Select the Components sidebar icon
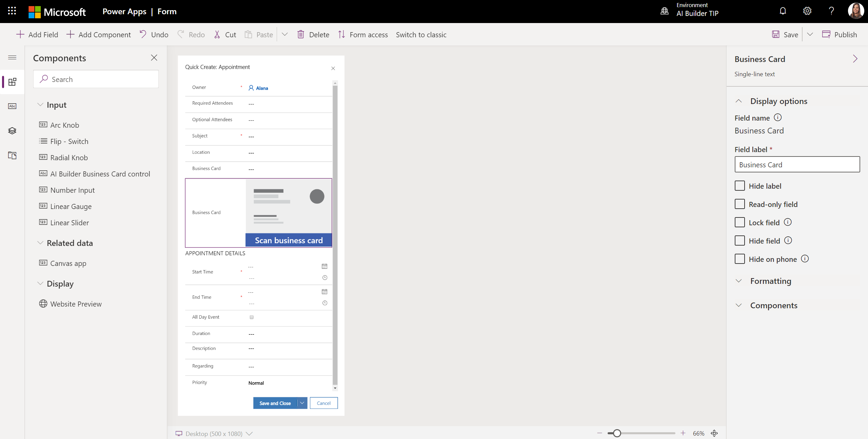 [12, 82]
